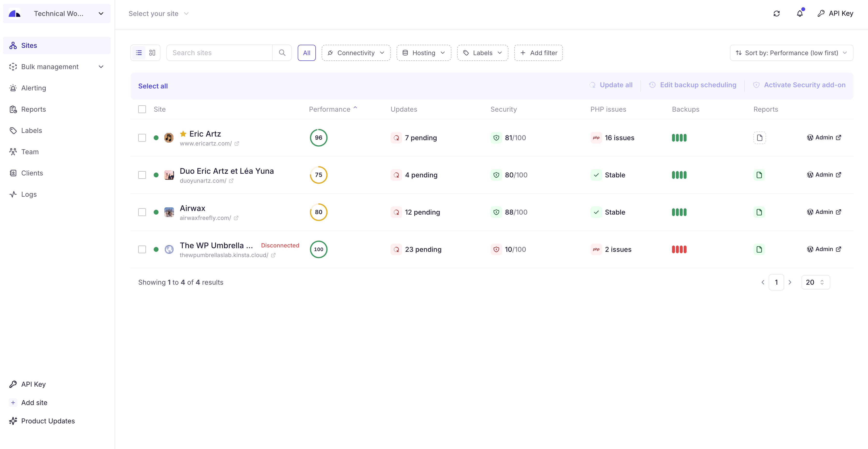The width and height of the screenshot is (868, 449).
Task: Click the updates icon for 7 pending
Action: click(x=396, y=138)
